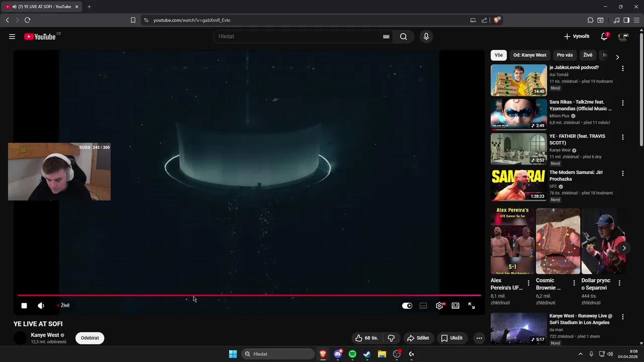Open player settings gear
The height and width of the screenshot is (362, 644).
coord(439,306)
